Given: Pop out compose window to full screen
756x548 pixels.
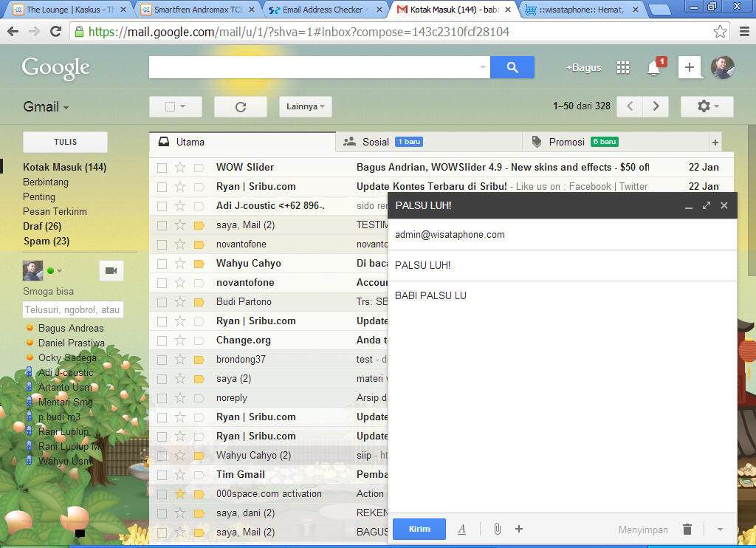Looking at the screenshot, I should click(707, 205).
